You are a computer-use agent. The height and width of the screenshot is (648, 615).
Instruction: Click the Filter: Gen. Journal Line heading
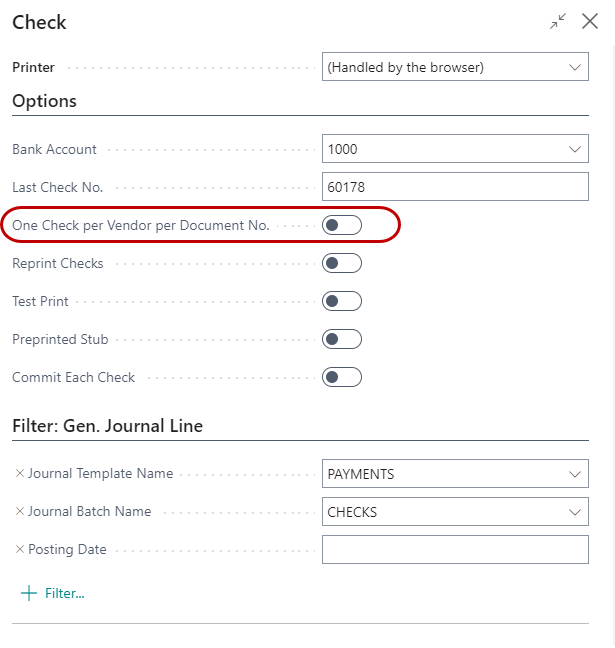(107, 426)
